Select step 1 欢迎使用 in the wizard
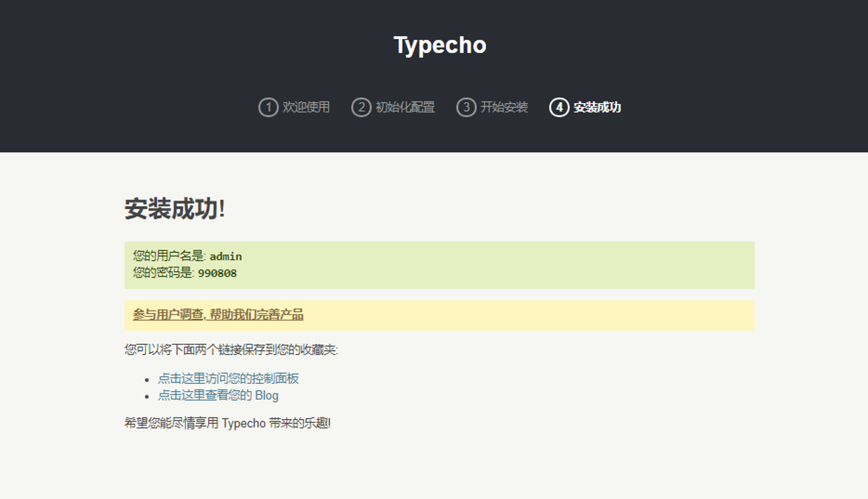 pos(294,107)
